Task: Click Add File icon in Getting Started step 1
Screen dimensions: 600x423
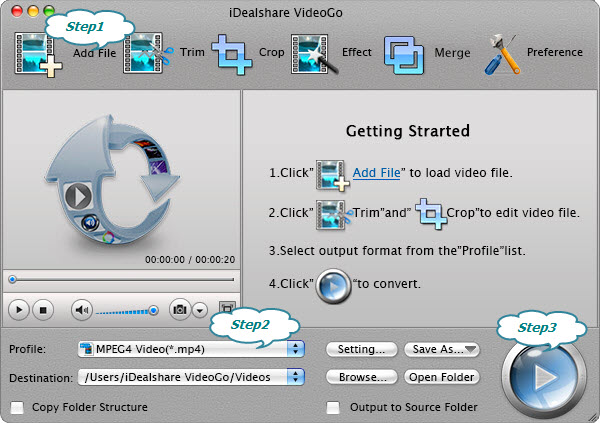Action: click(x=332, y=175)
